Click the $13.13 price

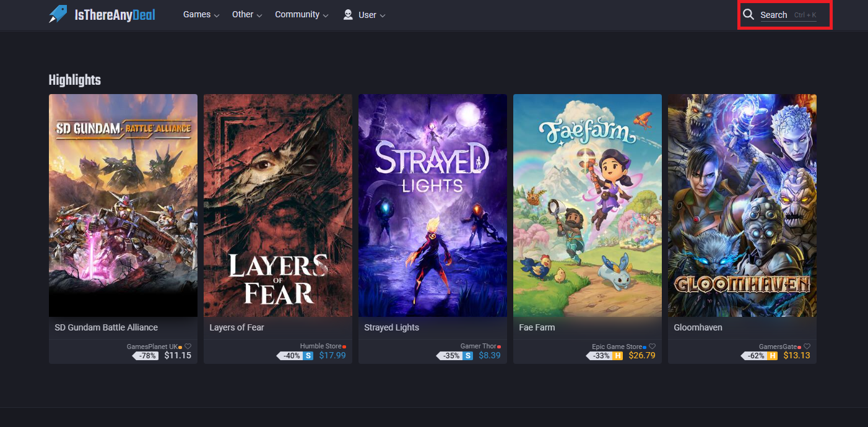[x=797, y=356]
